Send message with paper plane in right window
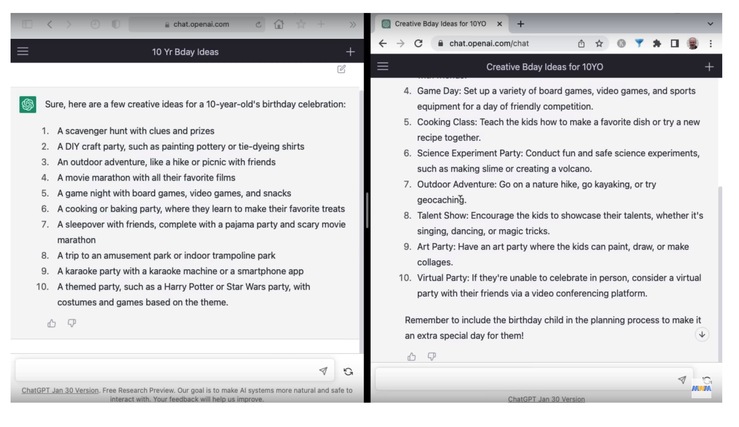The image size is (739, 427). [x=682, y=379]
